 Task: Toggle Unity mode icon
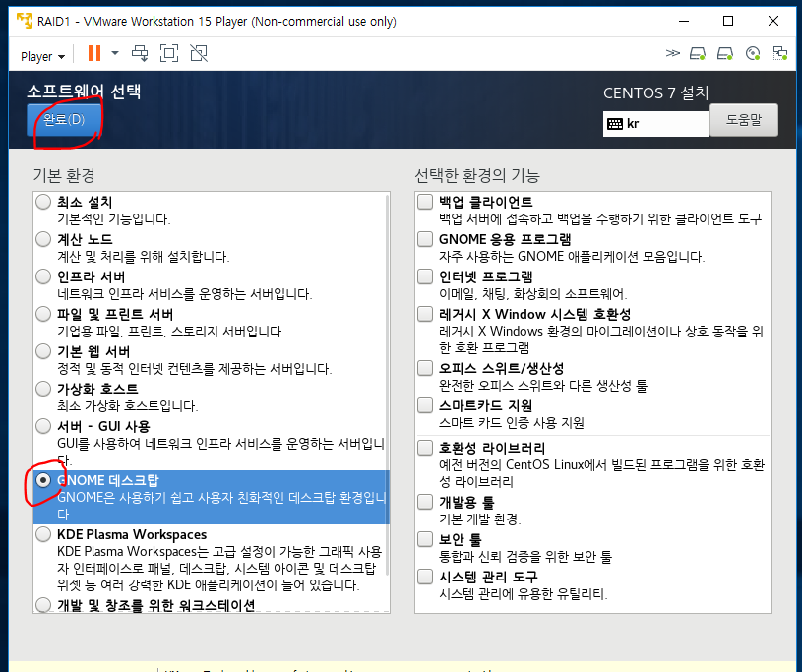[x=199, y=53]
